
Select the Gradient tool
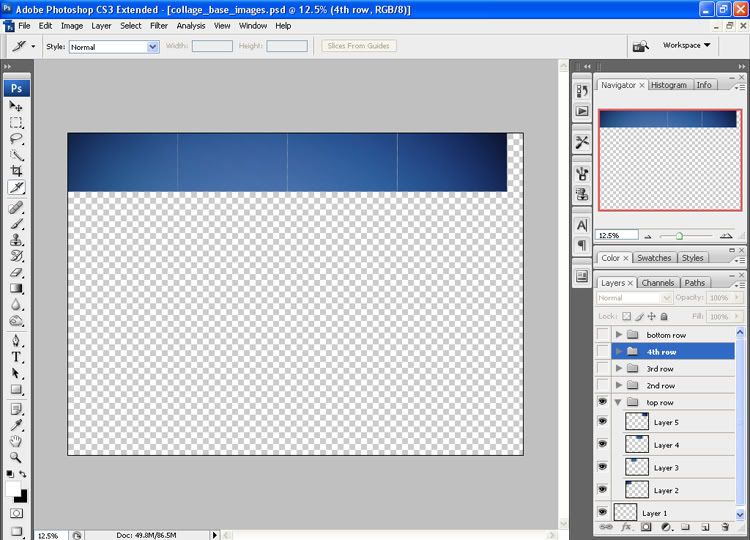click(x=16, y=288)
